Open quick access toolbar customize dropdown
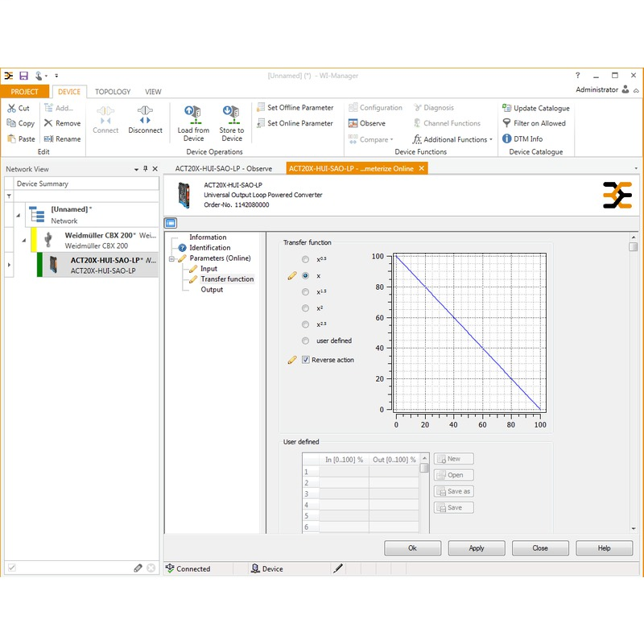Viewport: 644px width, 644px height. [x=56, y=76]
